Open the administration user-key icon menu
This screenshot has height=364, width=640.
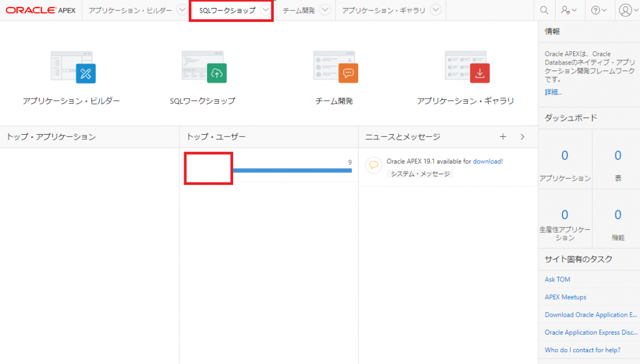pos(569,10)
